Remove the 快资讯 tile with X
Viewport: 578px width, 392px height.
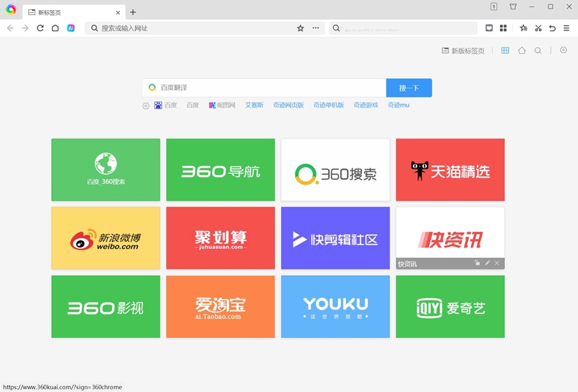[x=497, y=263]
